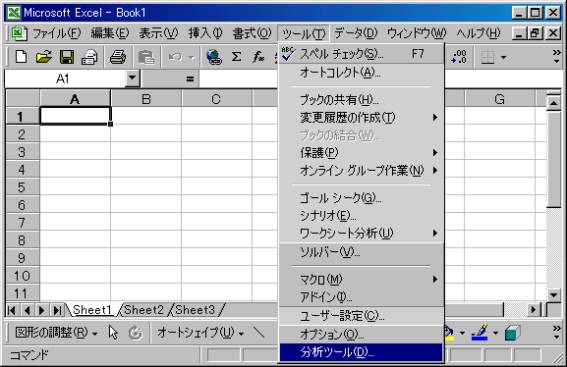This screenshot has width=567, height=367.
Task: Click the Sheet1 tab
Action: [92, 310]
